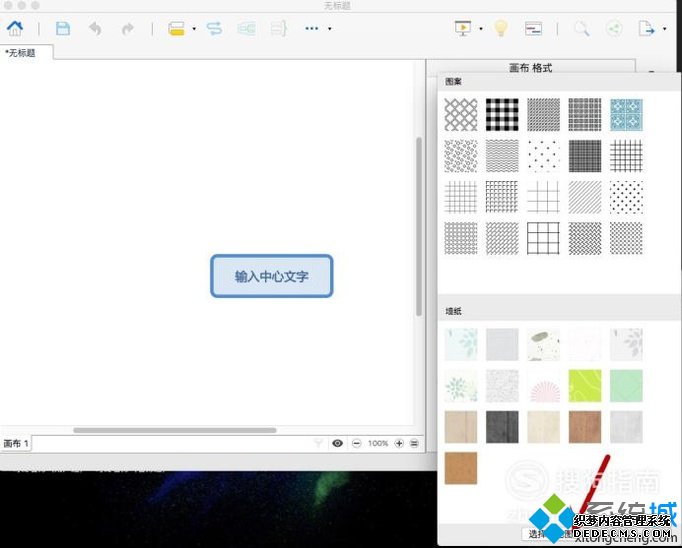
Task: Toggle the eye visibility icon in status bar
Action: (338, 443)
